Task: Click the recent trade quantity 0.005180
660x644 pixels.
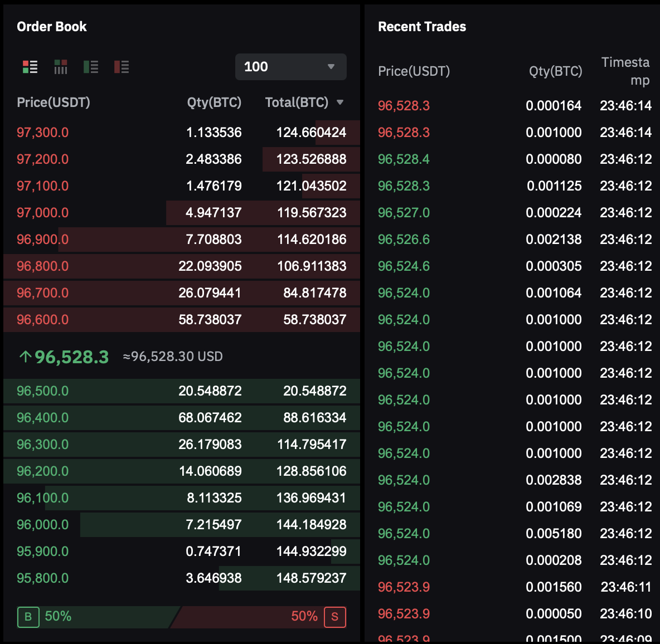Action: coord(554,533)
